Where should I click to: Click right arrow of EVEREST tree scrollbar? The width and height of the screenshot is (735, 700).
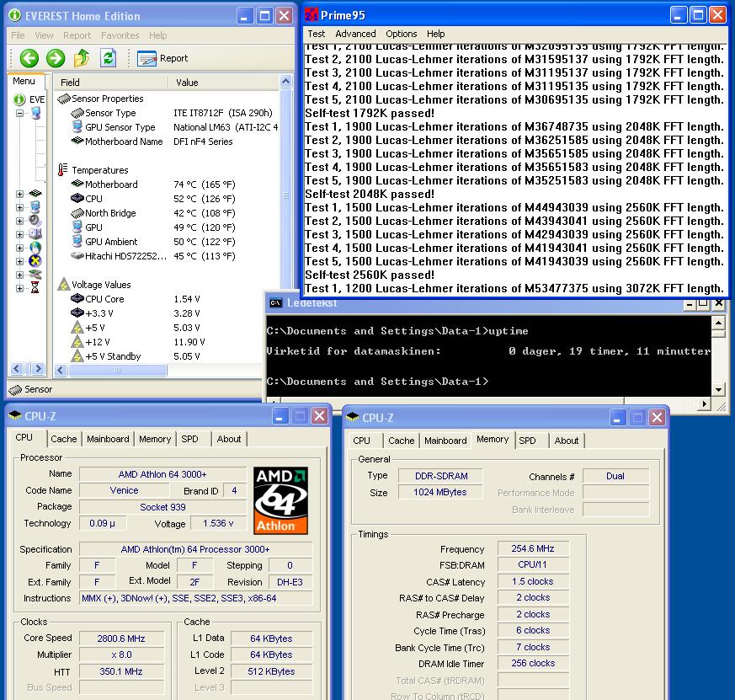click(x=39, y=369)
